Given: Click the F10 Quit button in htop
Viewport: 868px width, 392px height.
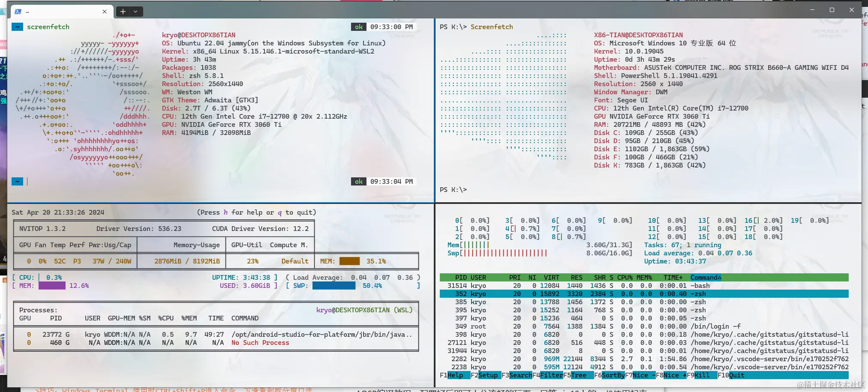Looking at the screenshot, I should [731, 375].
